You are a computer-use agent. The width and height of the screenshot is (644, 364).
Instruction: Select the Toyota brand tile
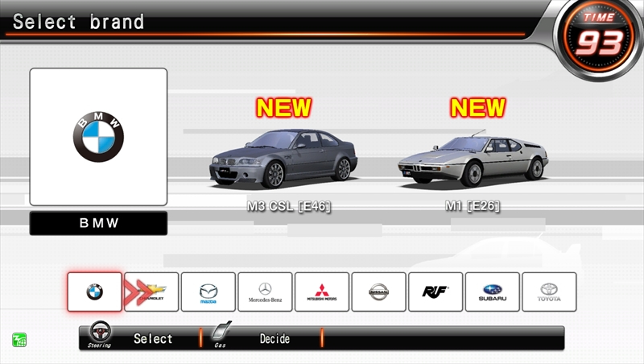pos(549,292)
